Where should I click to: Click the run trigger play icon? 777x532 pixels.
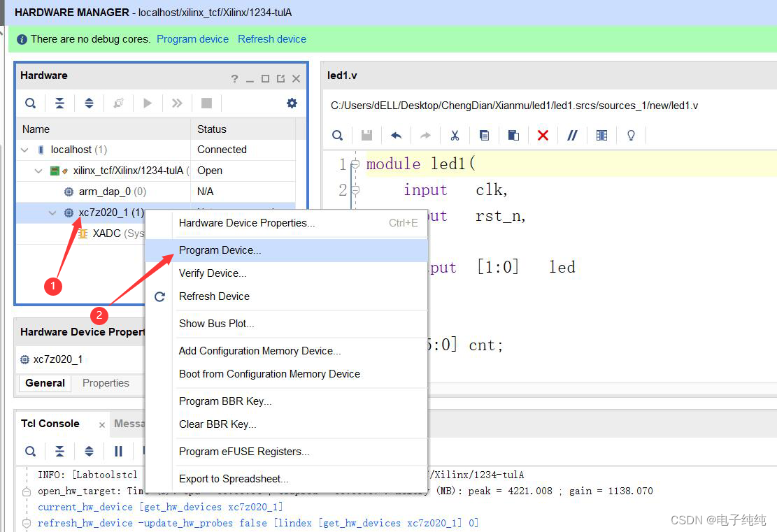tap(148, 103)
